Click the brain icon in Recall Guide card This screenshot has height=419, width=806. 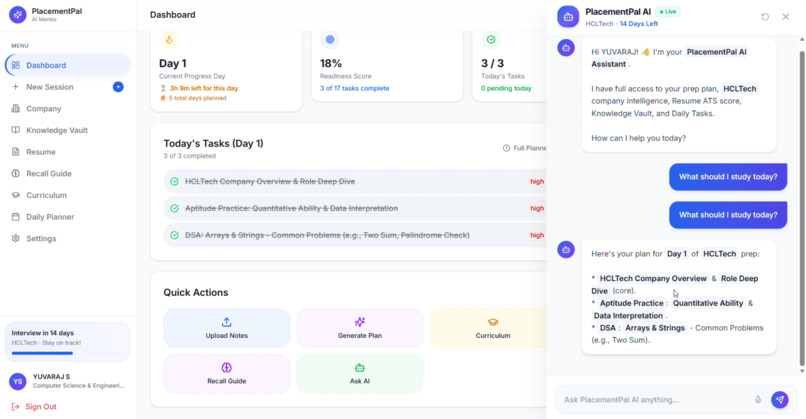[x=227, y=368]
